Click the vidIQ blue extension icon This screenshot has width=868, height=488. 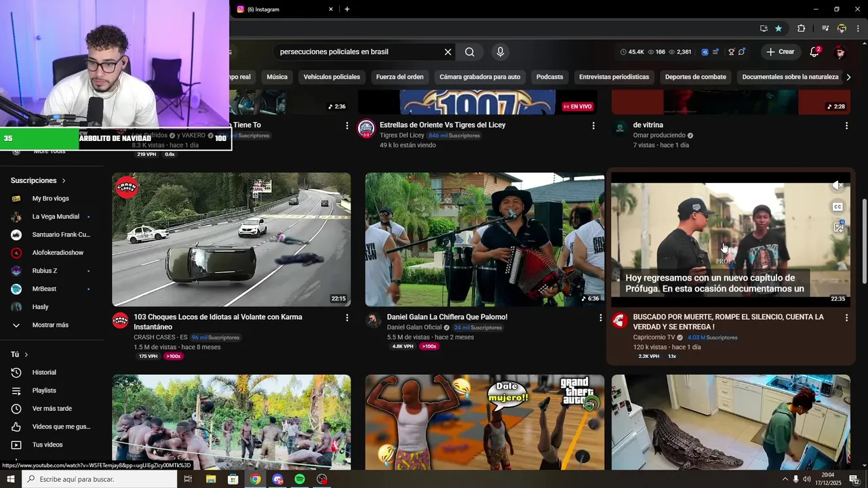coord(705,52)
